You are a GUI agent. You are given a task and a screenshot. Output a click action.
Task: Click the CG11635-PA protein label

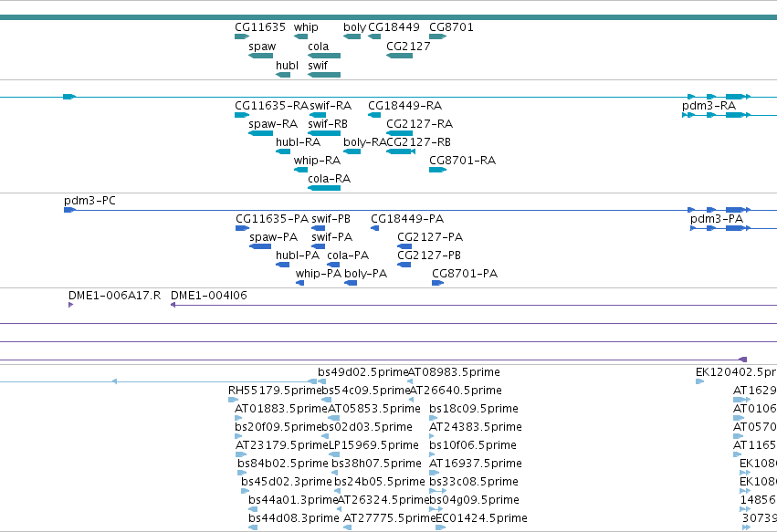[x=272, y=219]
